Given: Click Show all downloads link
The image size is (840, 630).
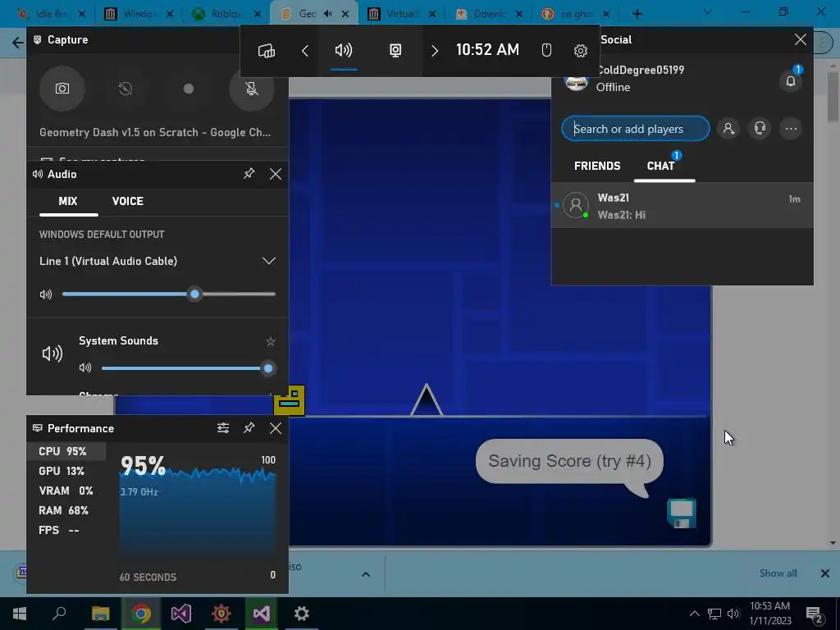Looking at the screenshot, I should pyautogui.click(x=778, y=573).
